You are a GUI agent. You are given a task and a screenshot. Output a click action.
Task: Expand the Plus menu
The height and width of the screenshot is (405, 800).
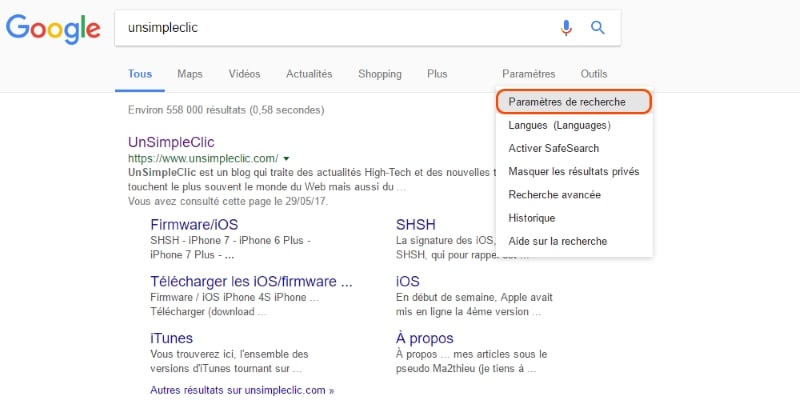pos(437,74)
